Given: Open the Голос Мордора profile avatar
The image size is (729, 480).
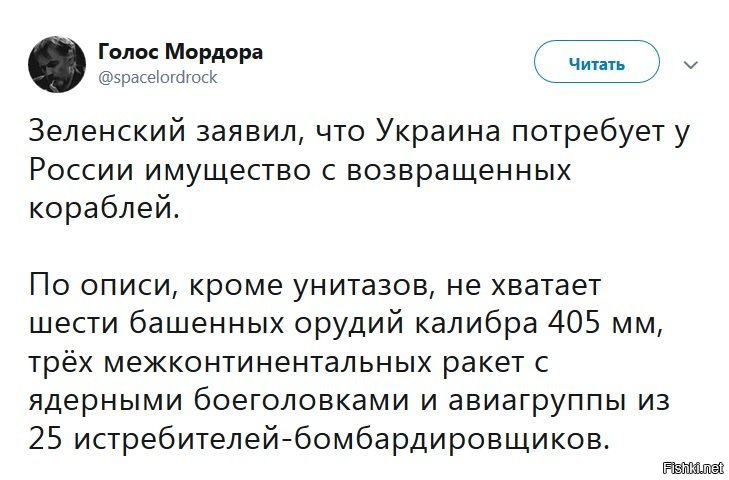Looking at the screenshot, I should pyautogui.click(x=57, y=64).
